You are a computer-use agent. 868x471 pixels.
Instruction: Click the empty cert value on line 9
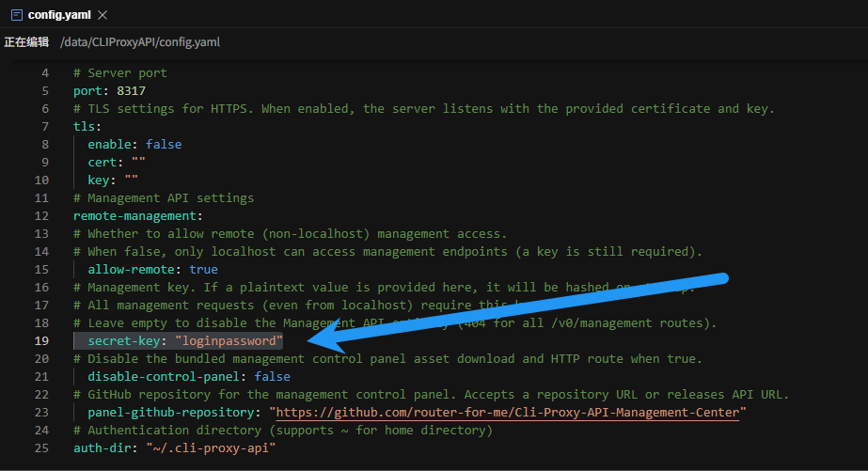[x=138, y=163]
